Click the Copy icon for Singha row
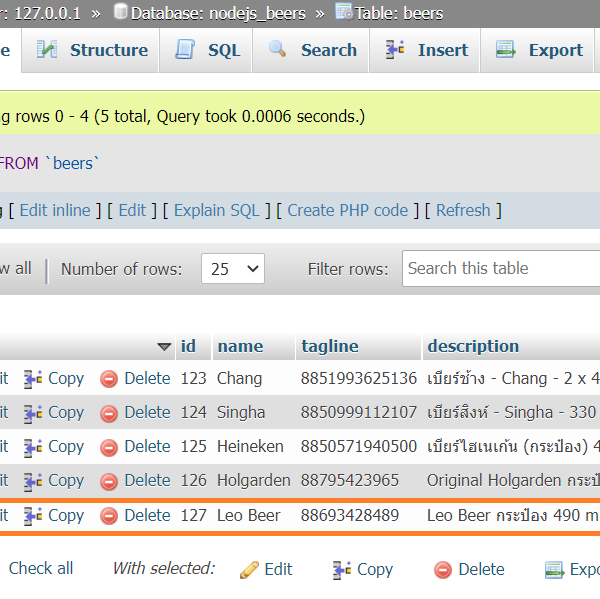The image size is (600, 599). point(33,413)
